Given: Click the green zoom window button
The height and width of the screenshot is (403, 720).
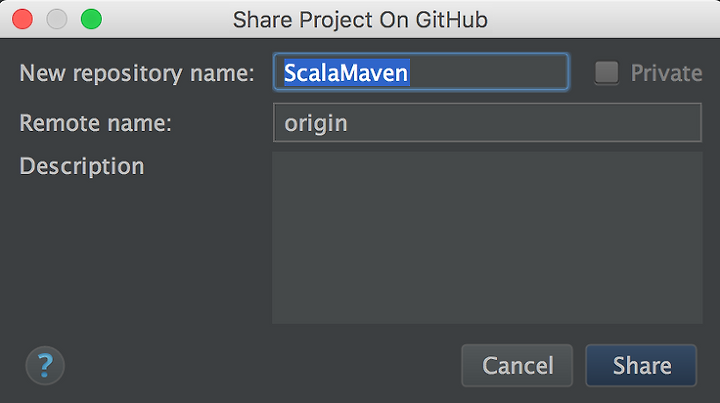Looking at the screenshot, I should (91, 19).
